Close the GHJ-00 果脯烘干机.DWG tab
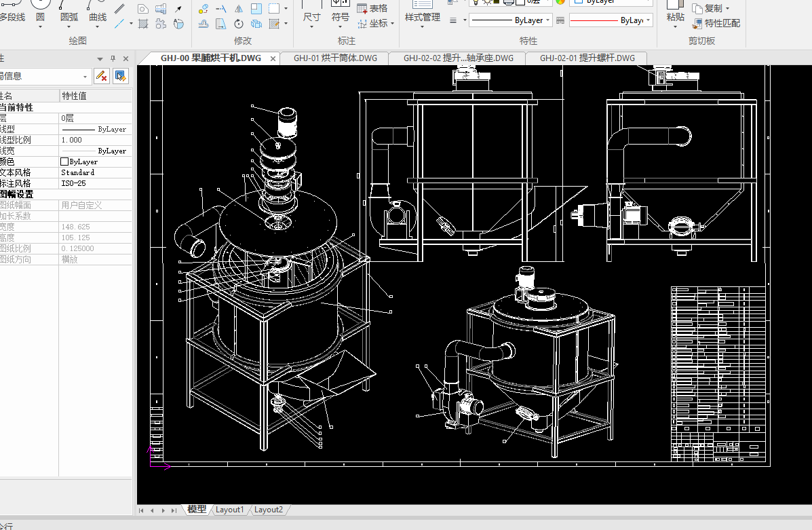 (x=273, y=59)
